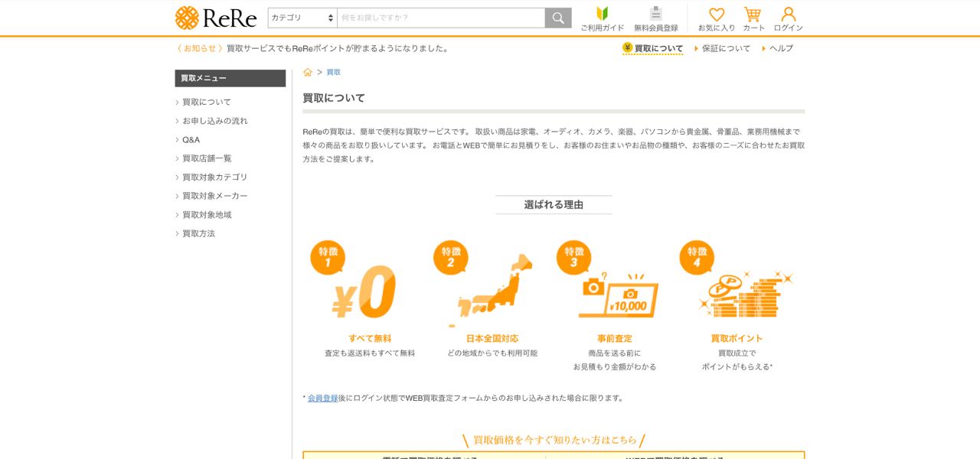Click the 事前査定 label

[615, 338]
